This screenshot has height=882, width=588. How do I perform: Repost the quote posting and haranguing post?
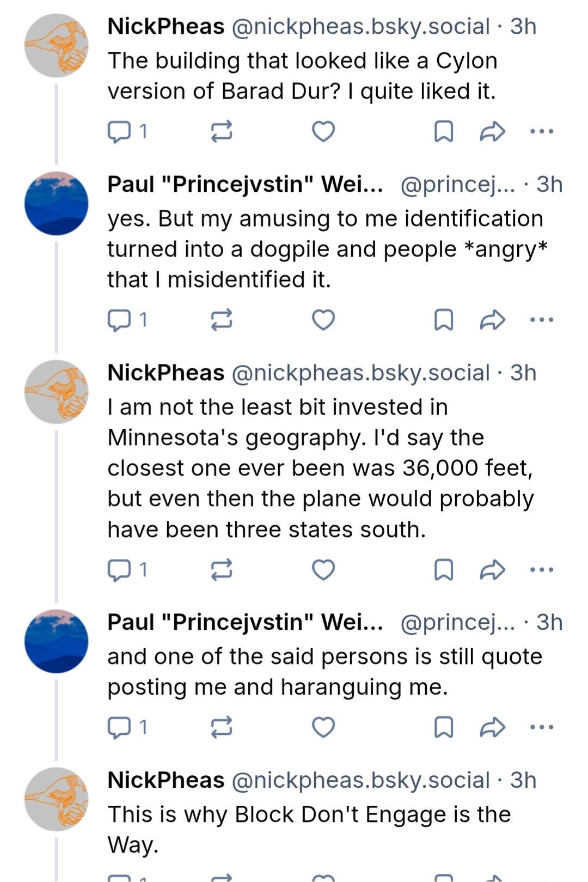pyautogui.click(x=222, y=727)
